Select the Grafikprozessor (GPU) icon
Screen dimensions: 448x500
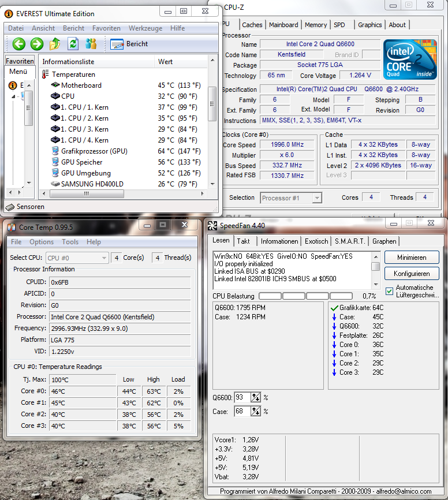click(55, 151)
